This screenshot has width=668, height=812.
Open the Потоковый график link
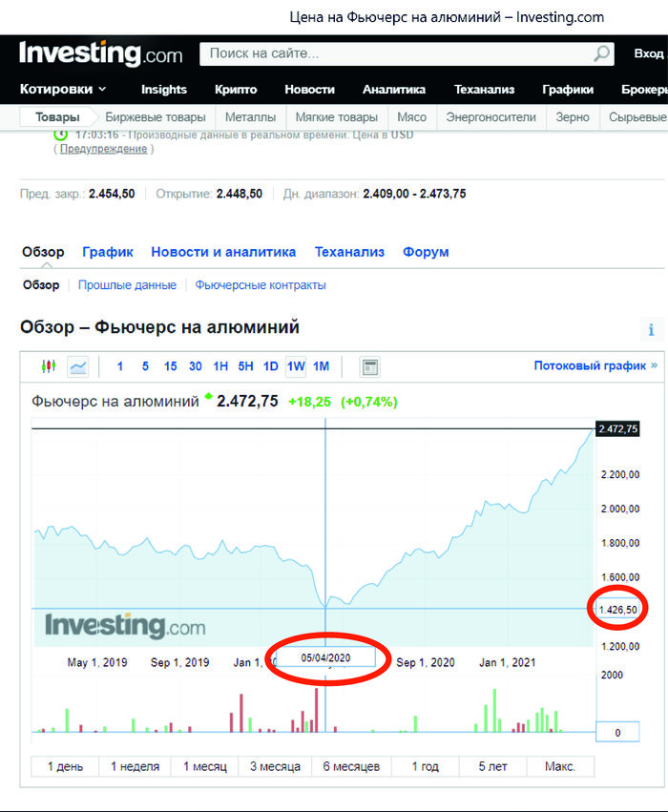[x=595, y=365]
